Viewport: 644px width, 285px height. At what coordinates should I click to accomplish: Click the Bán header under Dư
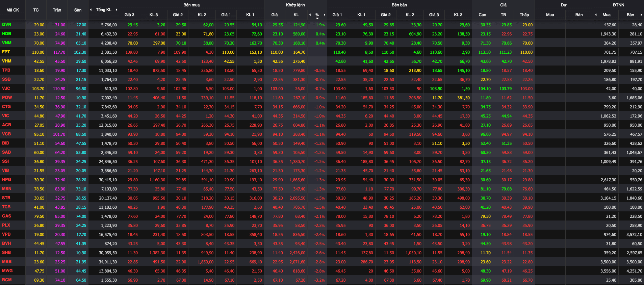pyautogui.click(x=579, y=15)
